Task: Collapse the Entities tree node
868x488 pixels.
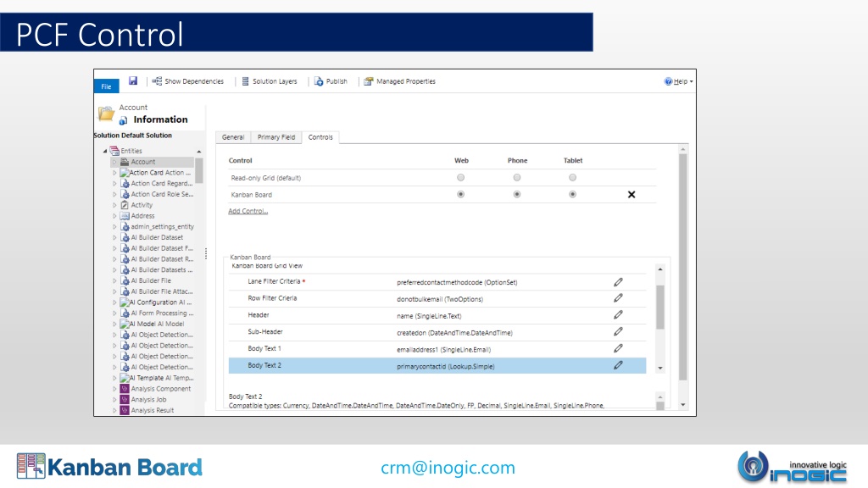Action: [x=104, y=151]
